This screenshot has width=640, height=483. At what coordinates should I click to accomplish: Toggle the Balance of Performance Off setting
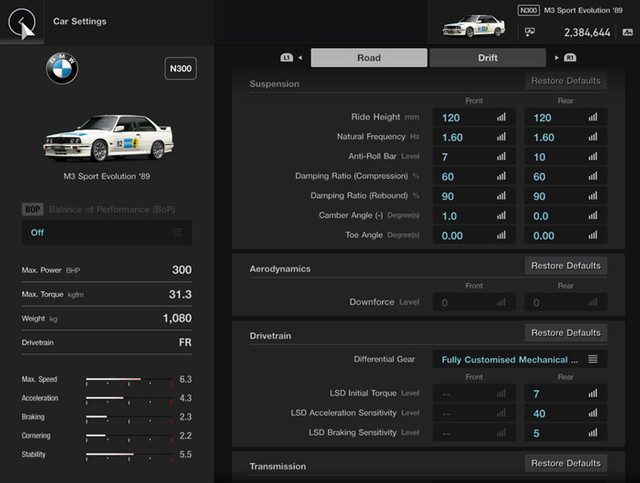point(106,232)
